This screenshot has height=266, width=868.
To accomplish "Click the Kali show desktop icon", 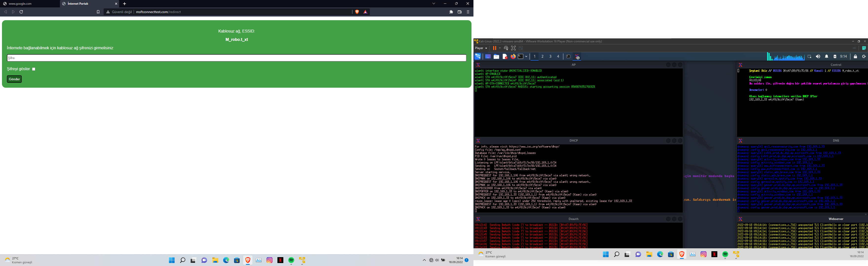I will click(x=488, y=57).
